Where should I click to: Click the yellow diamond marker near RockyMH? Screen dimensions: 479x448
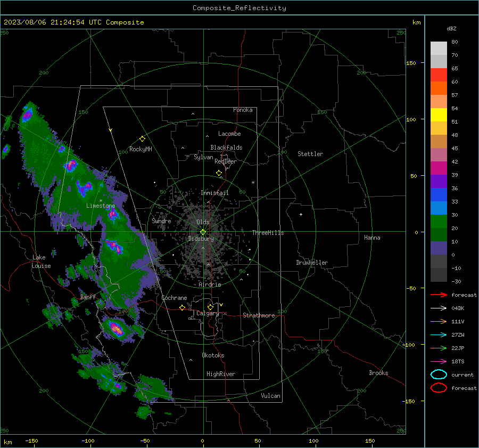(142, 139)
